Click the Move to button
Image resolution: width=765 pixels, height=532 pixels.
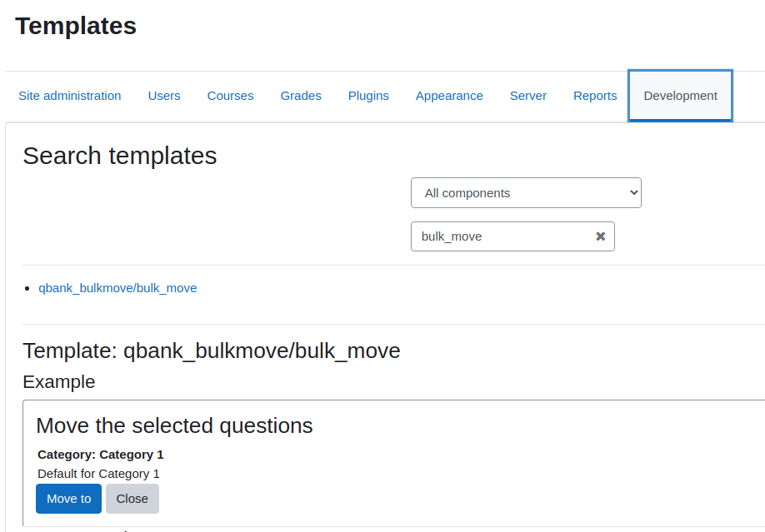tap(69, 499)
